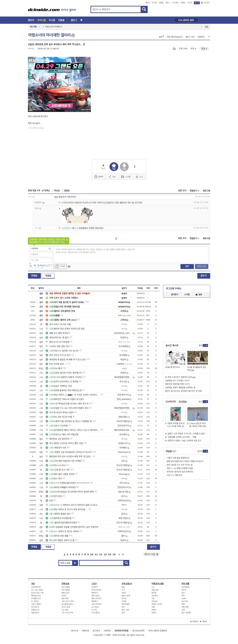Next page arrow in 실시간 베스트
This screenshot has height=644, width=238.
tap(207, 345)
